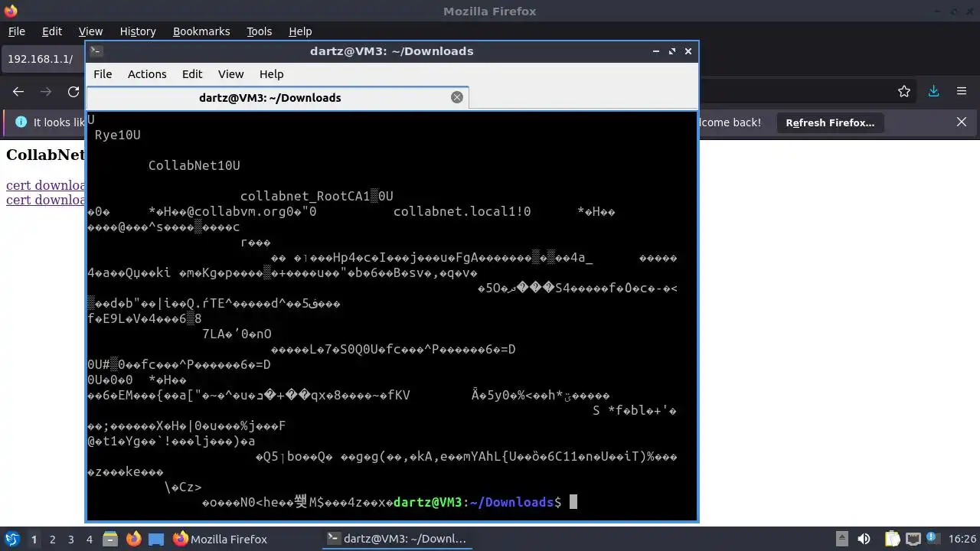Screen dimensions: 980x551
Task: Open Firefox Help menu
Action: coord(300,31)
